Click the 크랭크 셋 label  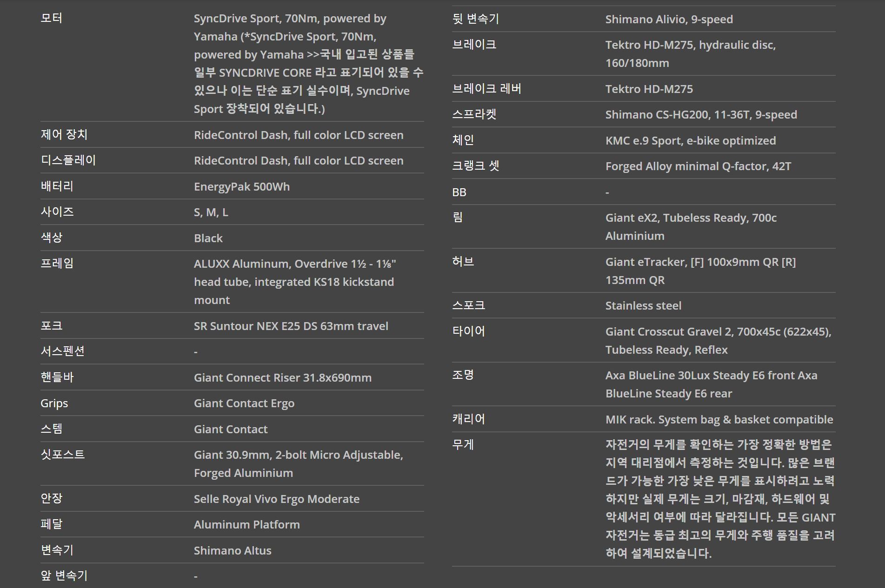pyautogui.click(x=475, y=165)
